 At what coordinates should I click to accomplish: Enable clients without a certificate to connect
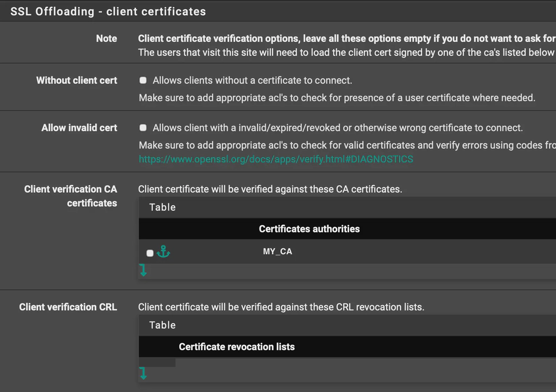pos(143,79)
